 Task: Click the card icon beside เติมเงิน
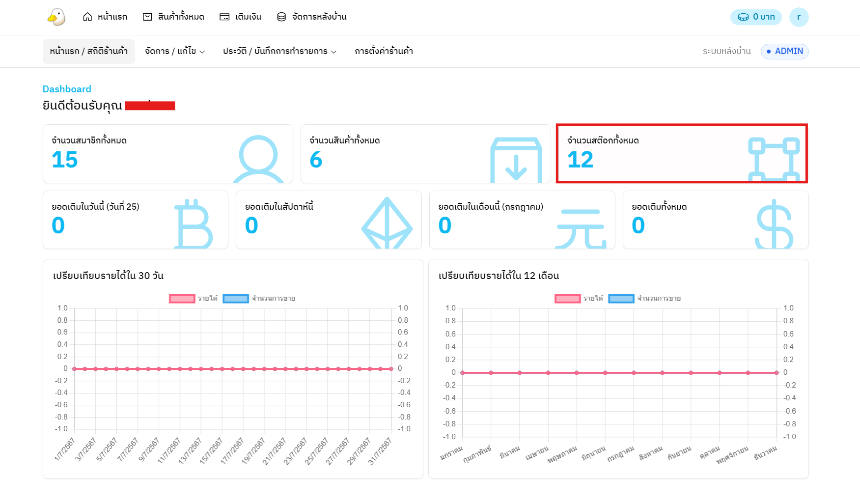tap(224, 17)
